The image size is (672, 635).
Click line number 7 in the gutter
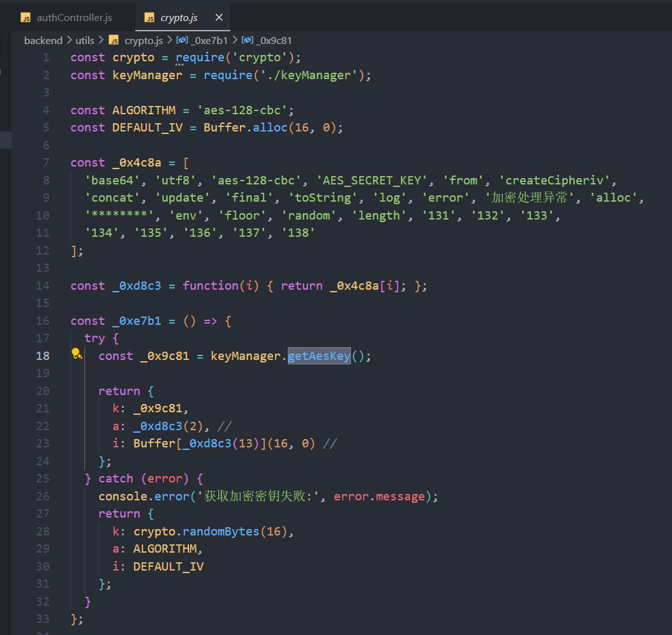[47, 163]
